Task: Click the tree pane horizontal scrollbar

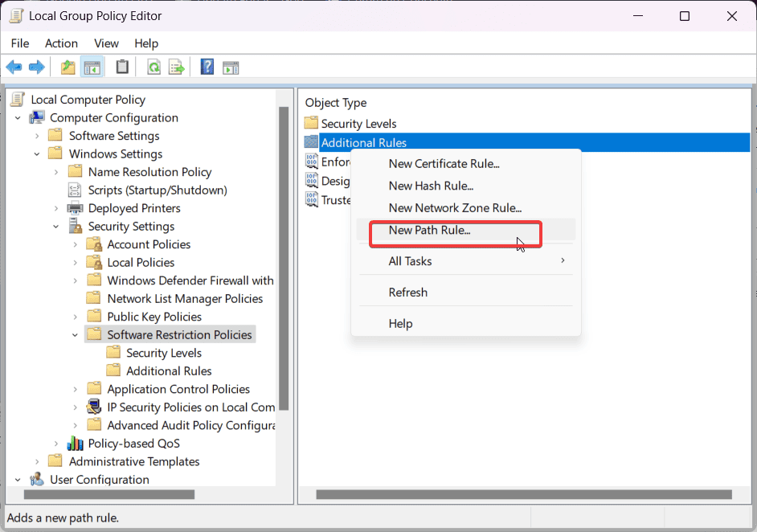Action: [109, 494]
